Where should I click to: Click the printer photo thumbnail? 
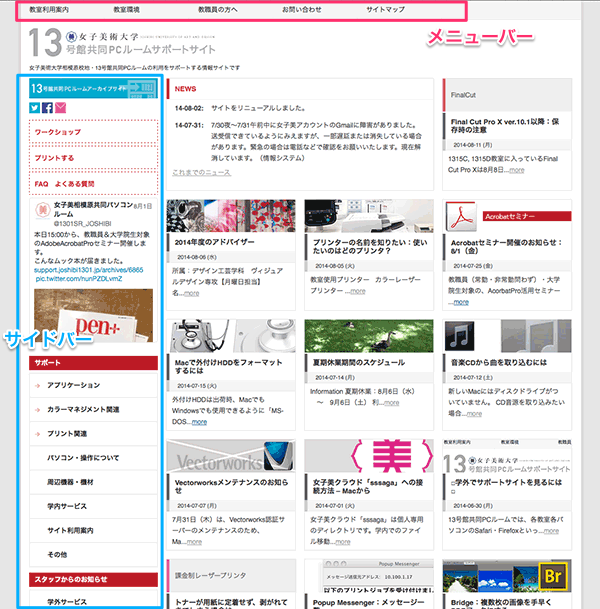[369, 216]
